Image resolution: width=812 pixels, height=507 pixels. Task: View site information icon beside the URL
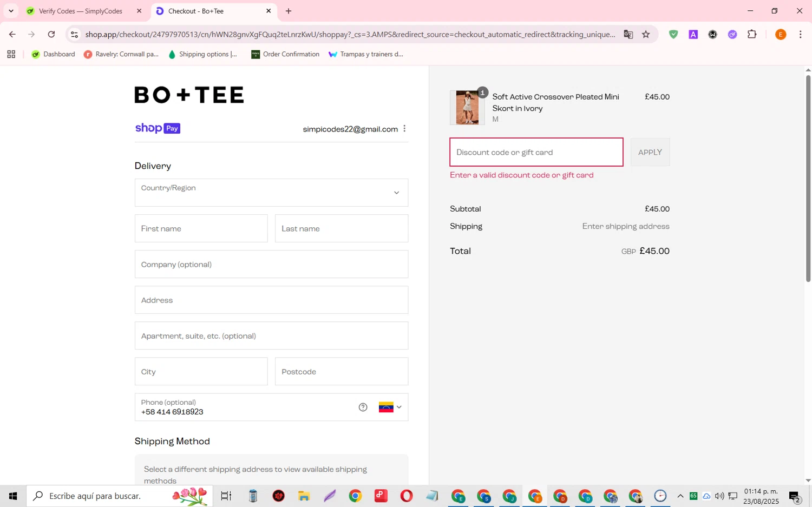click(x=75, y=34)
